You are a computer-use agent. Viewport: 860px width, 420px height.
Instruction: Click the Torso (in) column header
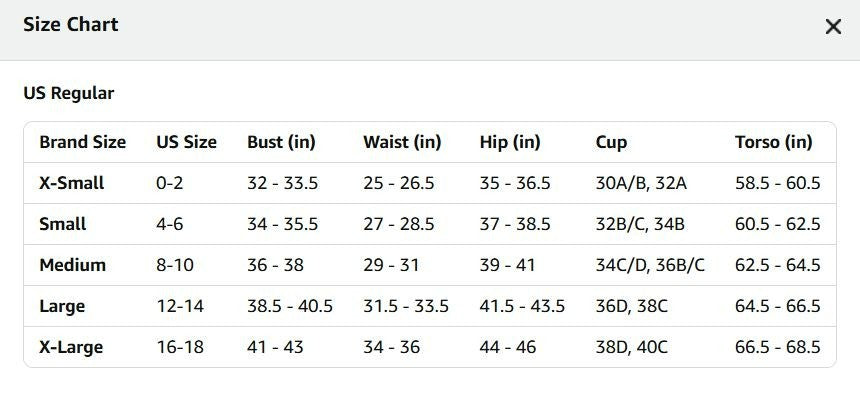[x=773, y=142]
